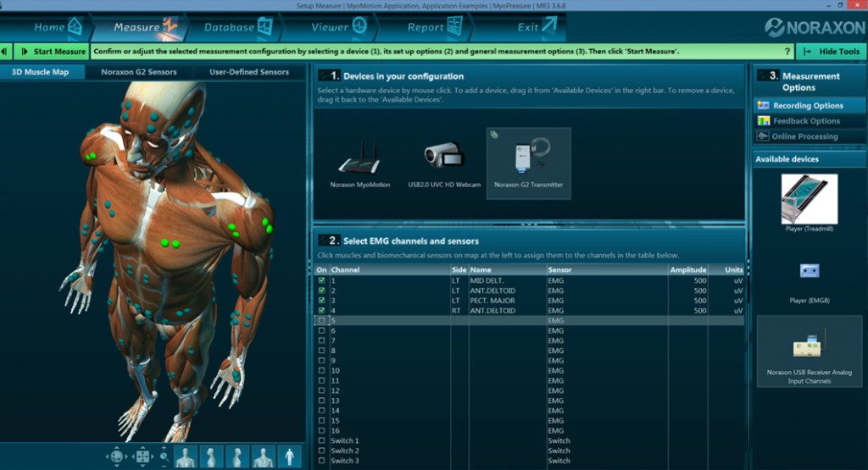
Task: Click the Recording Options icon
Action: pyautogui.click(x=764, y=105)
